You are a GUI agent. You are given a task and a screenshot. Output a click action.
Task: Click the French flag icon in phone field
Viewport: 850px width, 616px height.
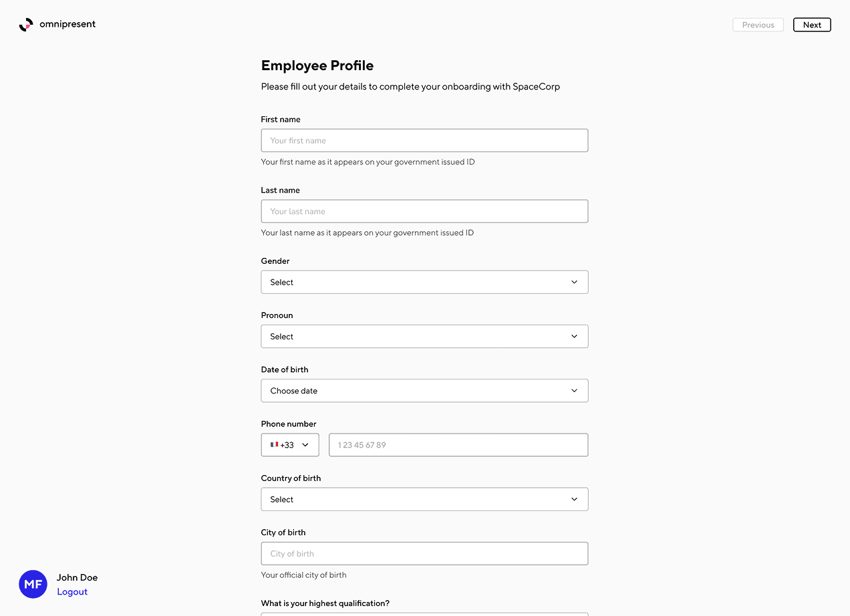tap(274, 444)
